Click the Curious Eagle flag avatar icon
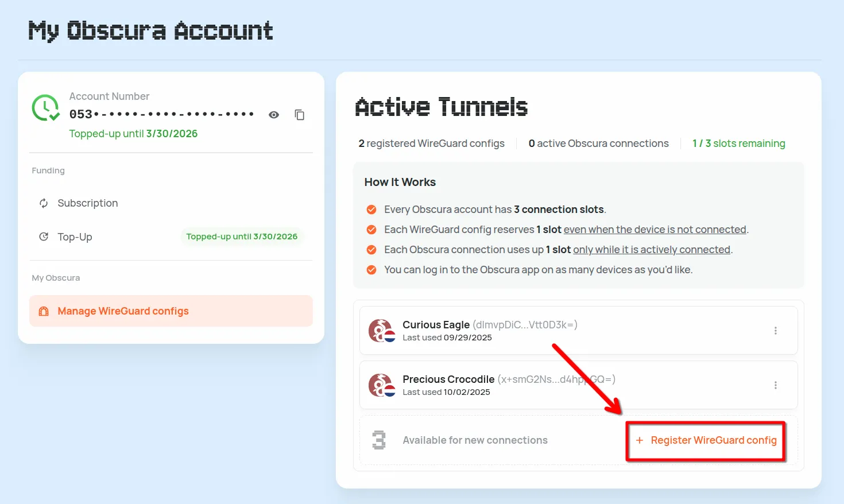This screenshot has height=504, width=844. pyautogui.click(x=381, y=331)
